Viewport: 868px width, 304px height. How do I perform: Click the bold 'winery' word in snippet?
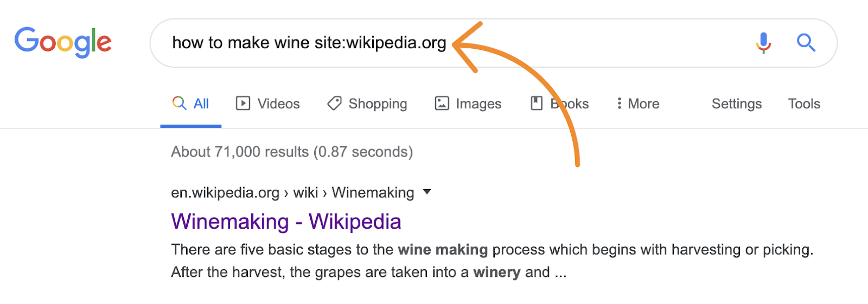[496, 272]
